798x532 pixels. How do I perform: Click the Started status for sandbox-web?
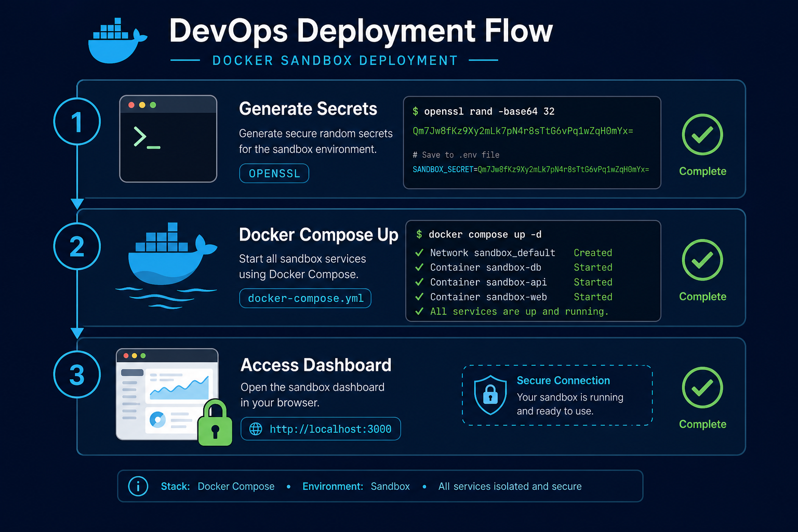point(593,297)
